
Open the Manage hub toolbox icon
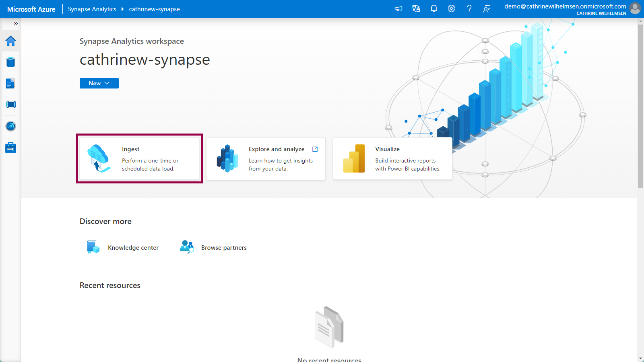pos(11,148)
